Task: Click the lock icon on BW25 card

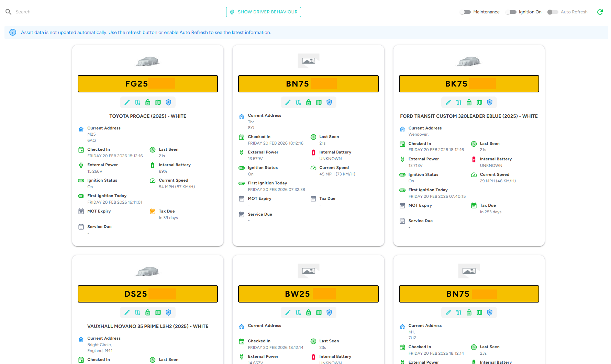Action: (309, 312)
